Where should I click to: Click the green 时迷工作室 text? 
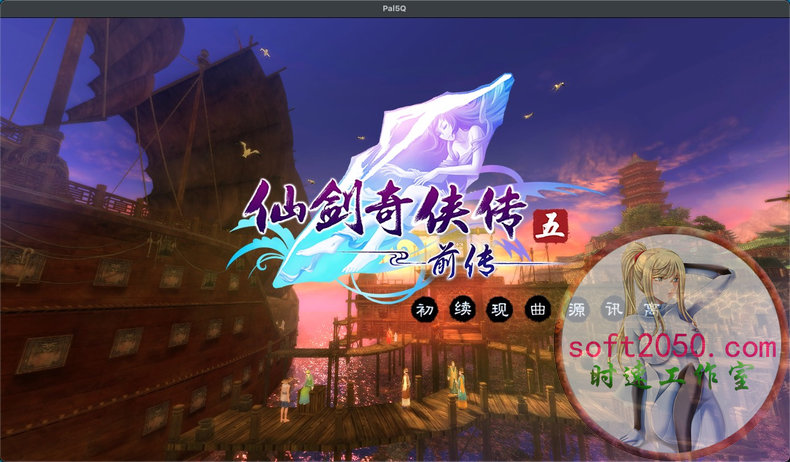click(671, 378)
